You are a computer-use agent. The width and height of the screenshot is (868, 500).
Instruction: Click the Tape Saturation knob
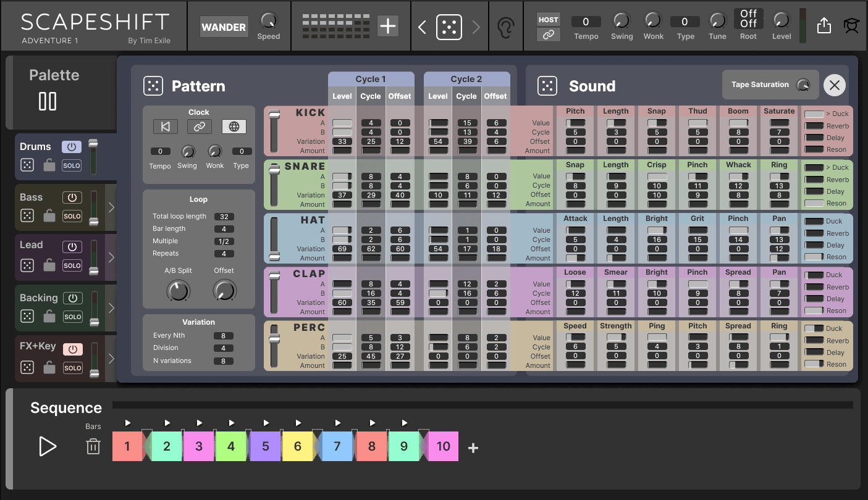803,85
